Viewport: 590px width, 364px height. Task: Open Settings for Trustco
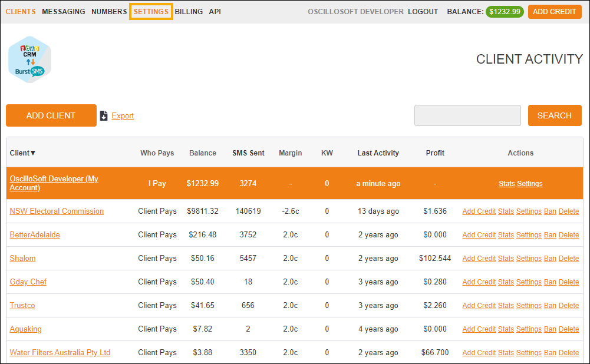(529, 306)
